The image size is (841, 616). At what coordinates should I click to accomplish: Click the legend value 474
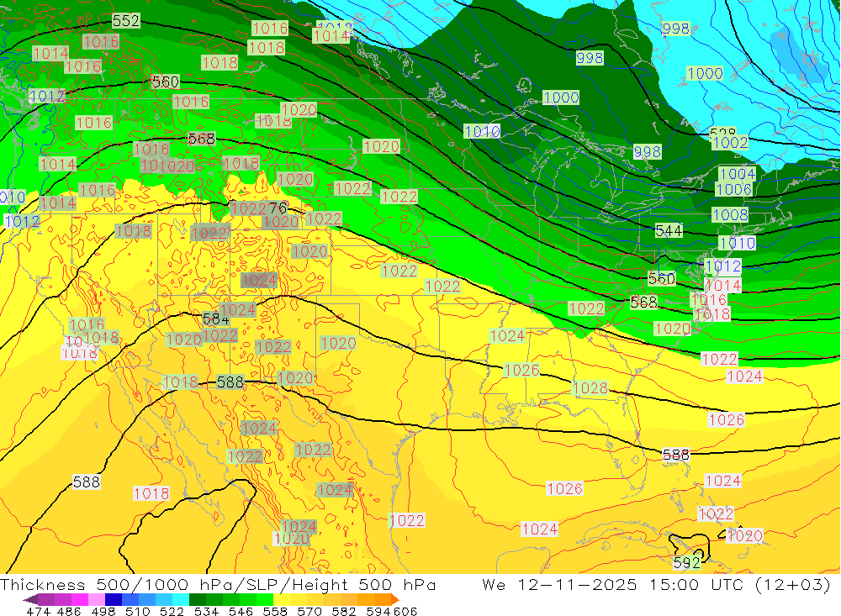pos(38,611)
